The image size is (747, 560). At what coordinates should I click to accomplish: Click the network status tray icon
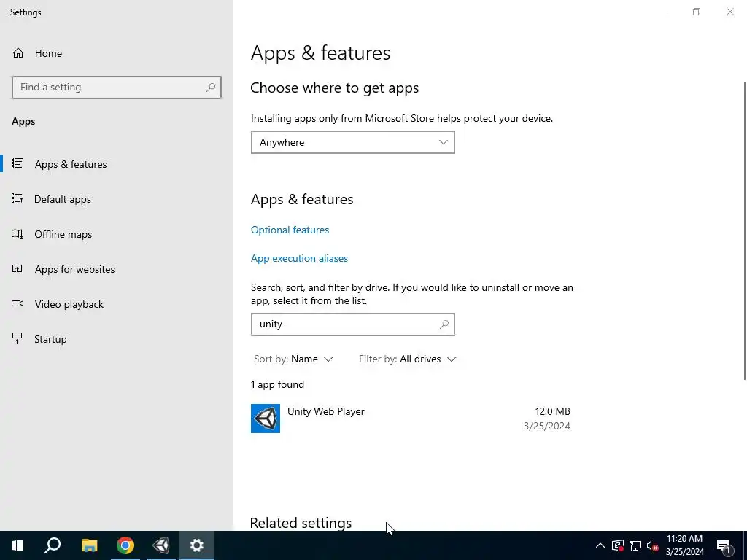point(635,545)
